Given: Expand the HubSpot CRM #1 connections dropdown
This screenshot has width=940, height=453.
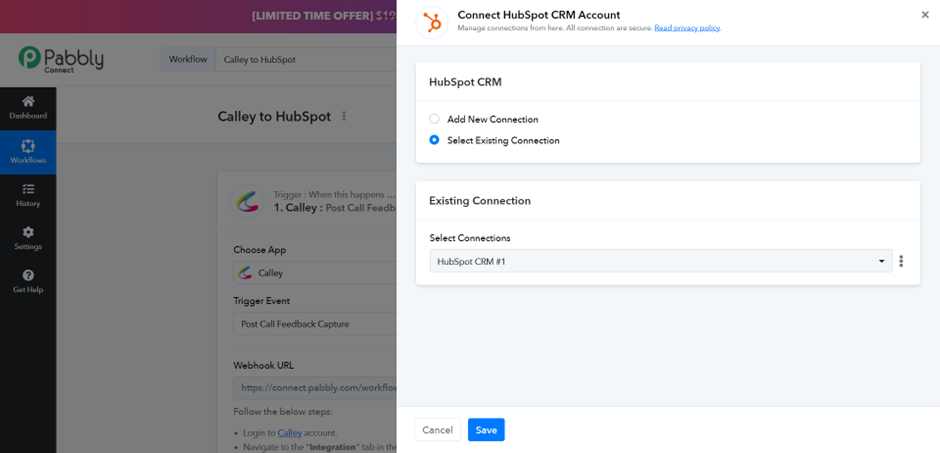Looking at the screenshot, I should coord(661,261).
